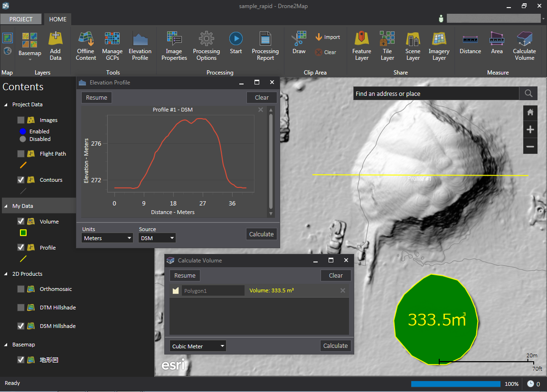The height and width of the screenshot is (392, 547).
Task: Zoom in on the map
Action: (530, 130)
